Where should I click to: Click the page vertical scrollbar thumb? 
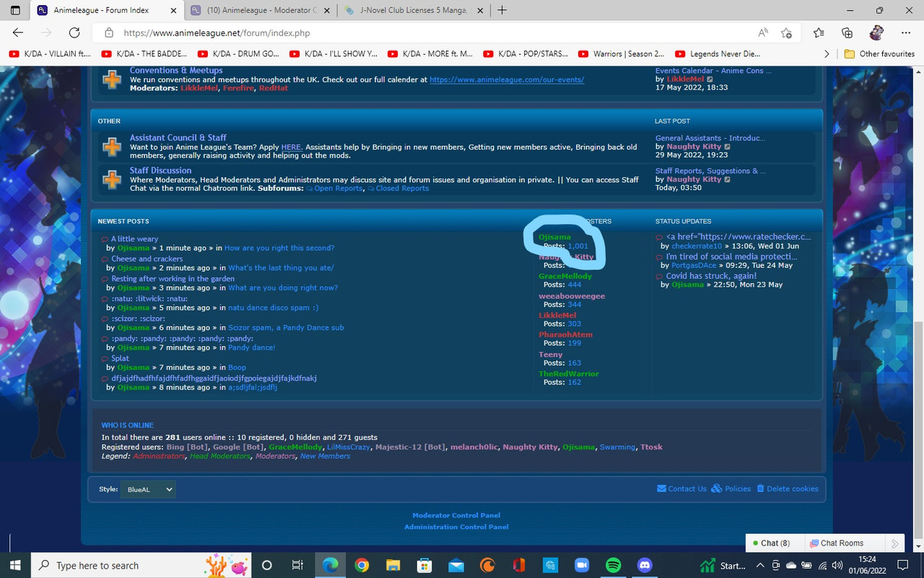pyautogui.click(x=918, y=430)
